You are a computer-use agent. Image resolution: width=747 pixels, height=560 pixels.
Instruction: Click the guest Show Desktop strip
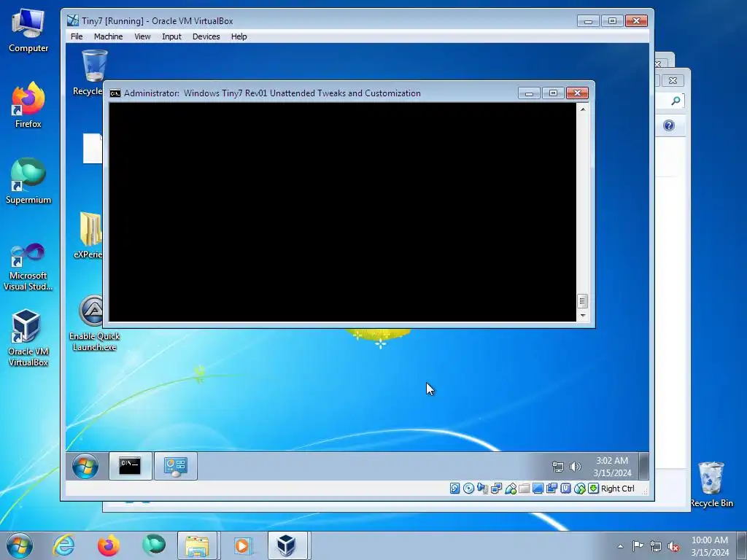pos(643,466)
